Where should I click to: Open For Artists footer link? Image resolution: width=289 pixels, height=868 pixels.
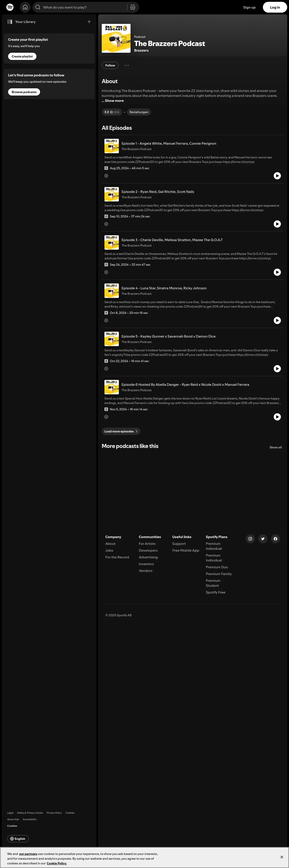147,544
